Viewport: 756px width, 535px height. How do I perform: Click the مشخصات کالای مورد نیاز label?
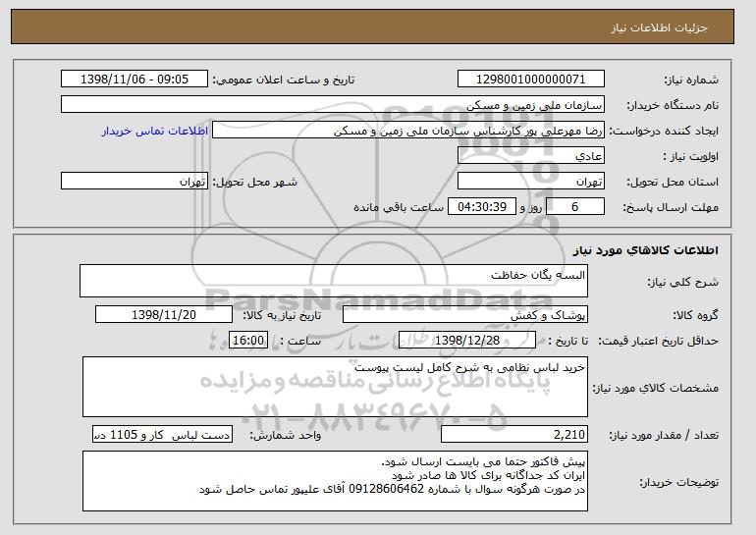coord(655,388)
